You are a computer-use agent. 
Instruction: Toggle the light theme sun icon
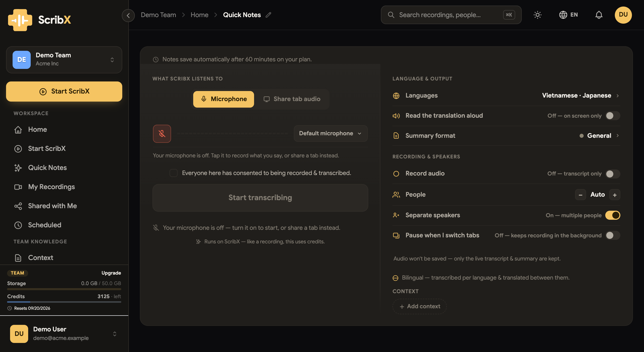pyautogui.click(x=537, y=15)
